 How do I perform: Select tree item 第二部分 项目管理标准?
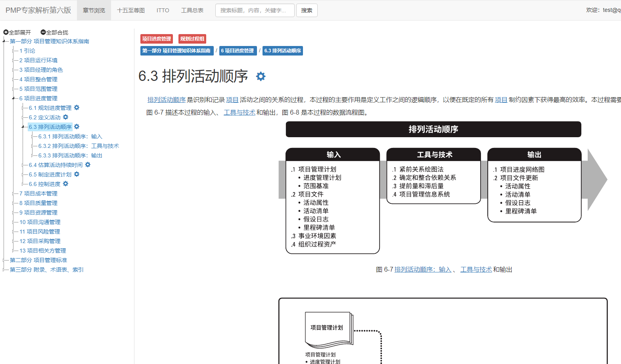pyautogui.click(x=38, y=260)
